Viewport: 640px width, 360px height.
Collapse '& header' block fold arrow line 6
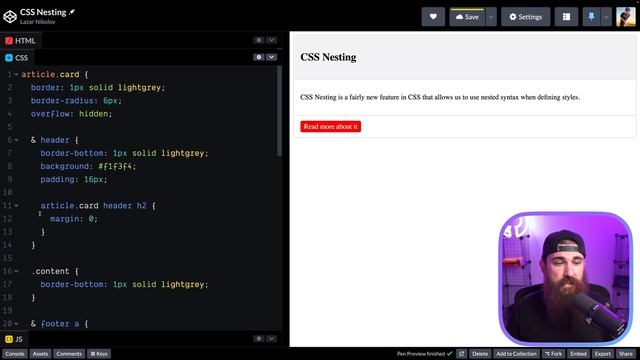tap(16, 140)
